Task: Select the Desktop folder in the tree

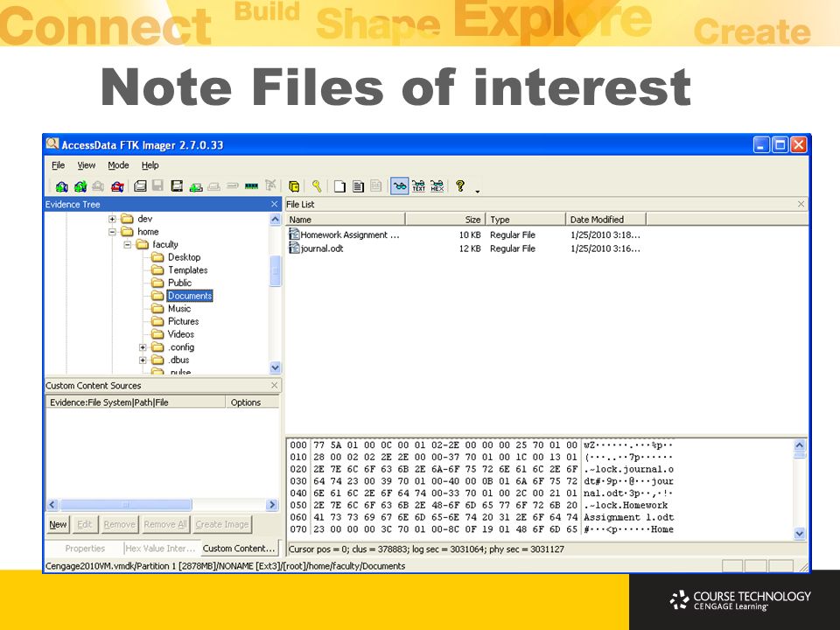Action: [x=184, y=257]
